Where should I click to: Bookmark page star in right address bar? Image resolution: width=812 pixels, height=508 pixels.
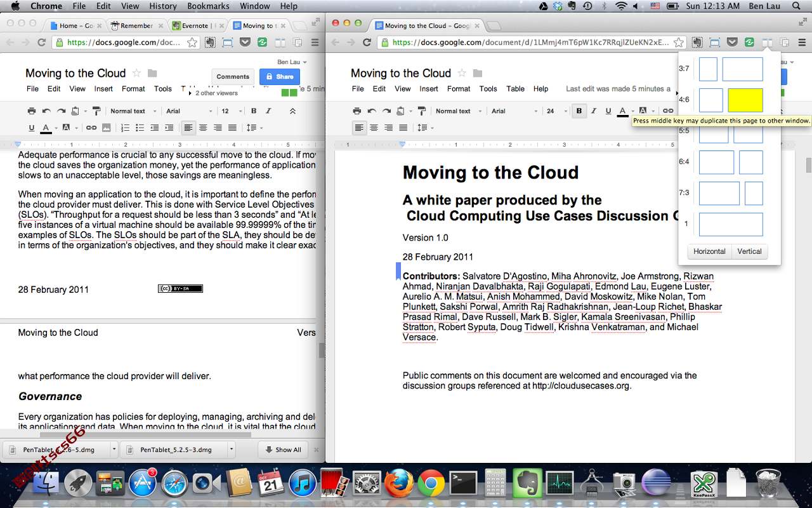679,43
